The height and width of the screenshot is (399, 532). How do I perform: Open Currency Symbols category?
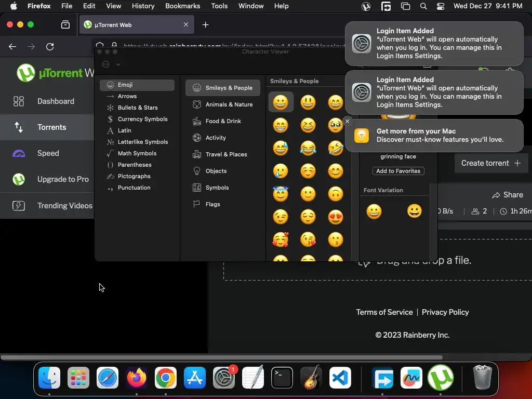(x=137, y=119)
